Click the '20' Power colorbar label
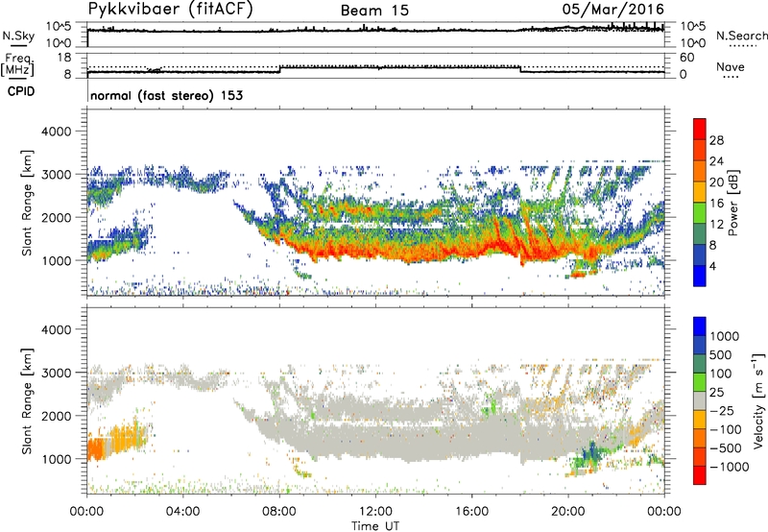The width and height of the screenshot is (768, 532). (716, 182)
